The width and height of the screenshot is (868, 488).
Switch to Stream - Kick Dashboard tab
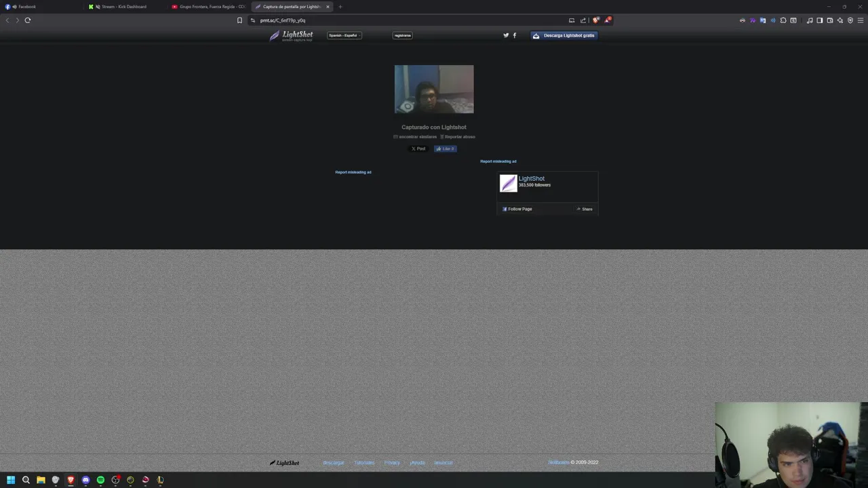(x=125, y=7)
